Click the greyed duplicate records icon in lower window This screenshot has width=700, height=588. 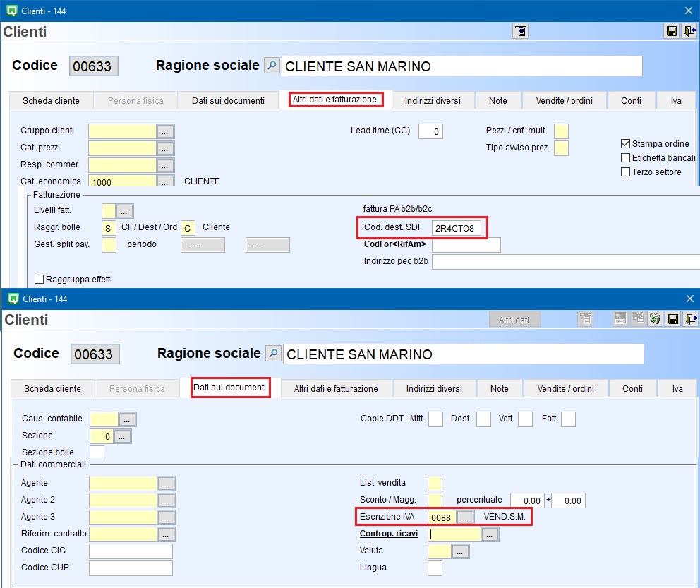pos(639,318)
